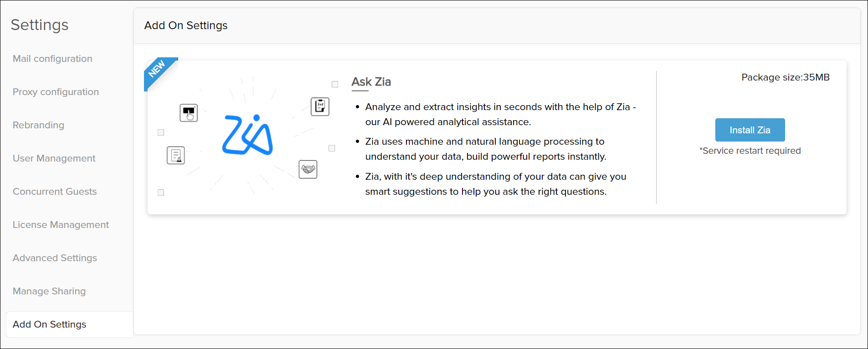Open Mail configuration settings

(52, 59)
